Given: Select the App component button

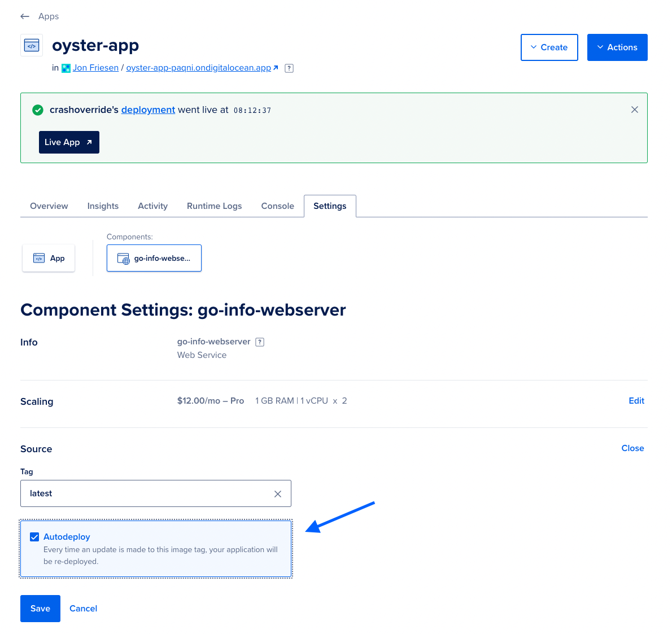Looking at the screenshot, I should 48,258.
